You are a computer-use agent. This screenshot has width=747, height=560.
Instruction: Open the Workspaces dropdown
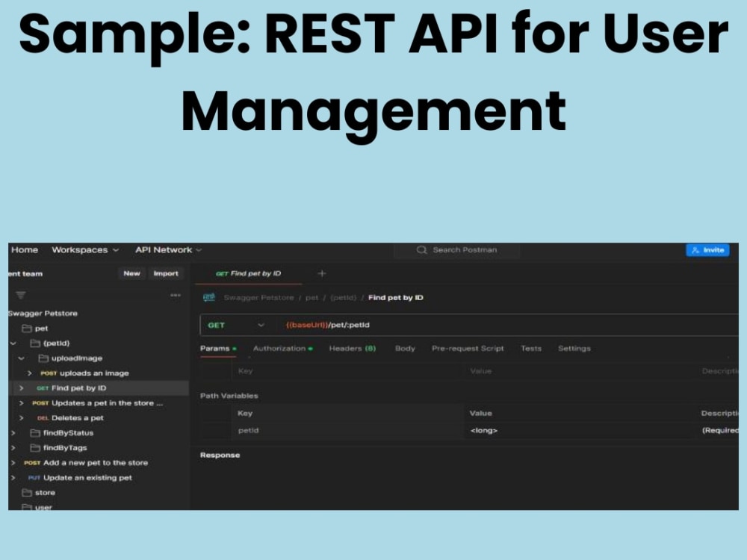[x=85, y=249]
